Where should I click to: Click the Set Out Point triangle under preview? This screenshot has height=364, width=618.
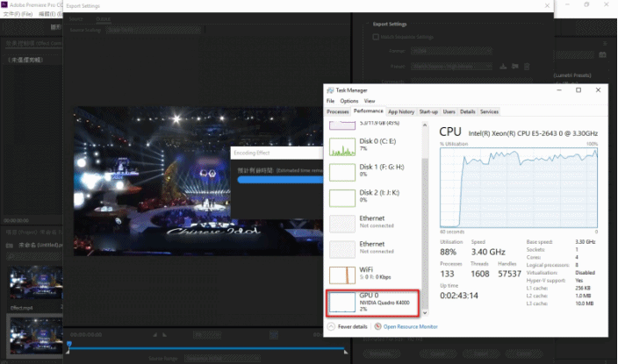point(164,335)
